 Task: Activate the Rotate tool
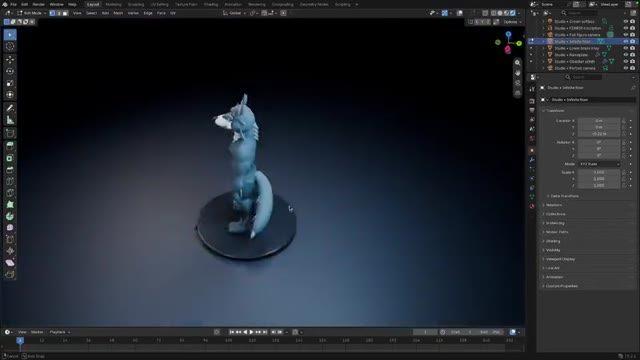pyautogui.click(x=10, y=71)
